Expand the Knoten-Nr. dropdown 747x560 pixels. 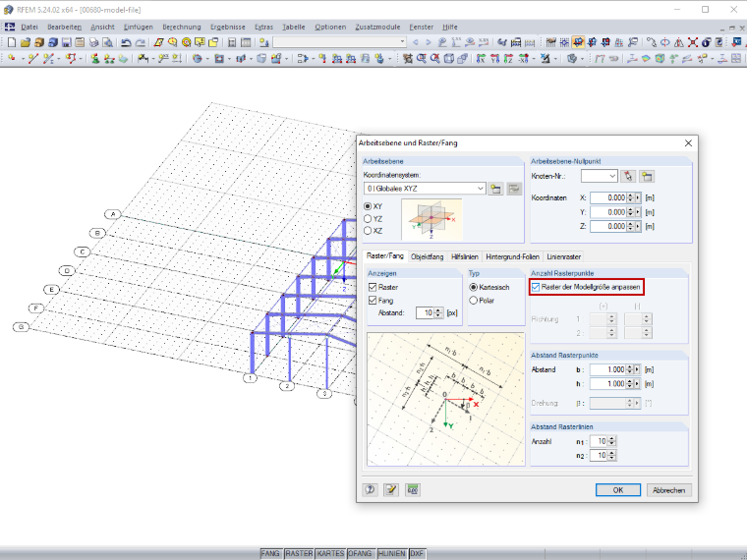[x=600, y=176]
